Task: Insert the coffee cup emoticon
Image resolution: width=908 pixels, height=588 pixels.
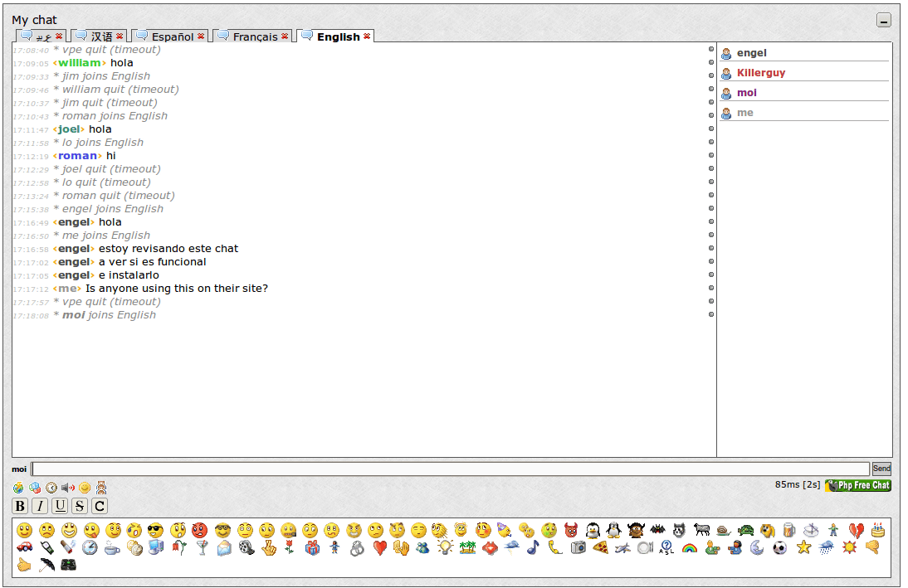Action: coord(112,547)
